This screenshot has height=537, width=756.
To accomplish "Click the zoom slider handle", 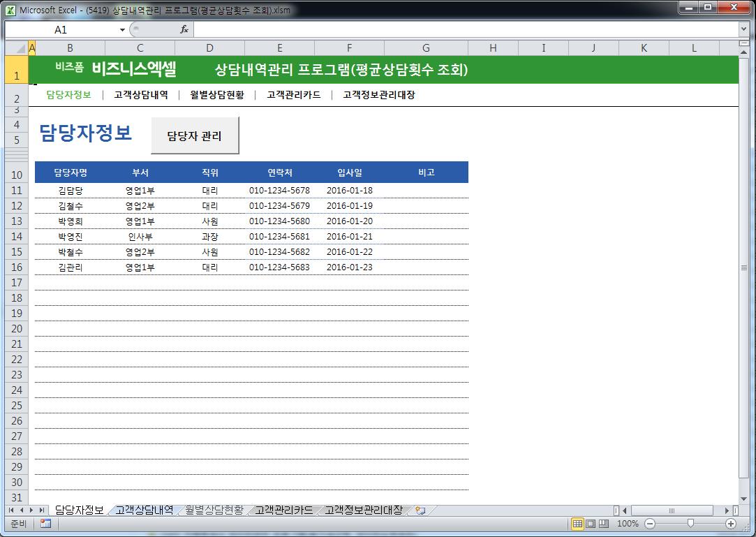I will tap(690, 524).
